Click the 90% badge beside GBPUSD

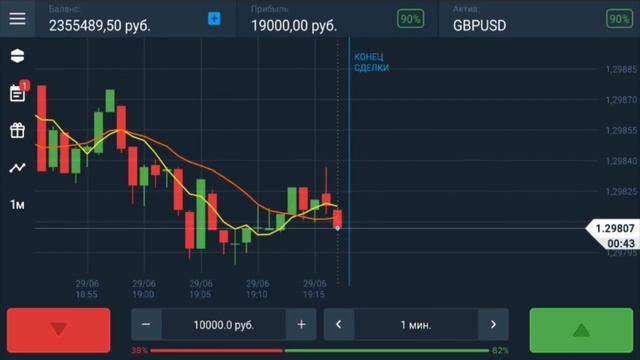(x=619, y=19)
